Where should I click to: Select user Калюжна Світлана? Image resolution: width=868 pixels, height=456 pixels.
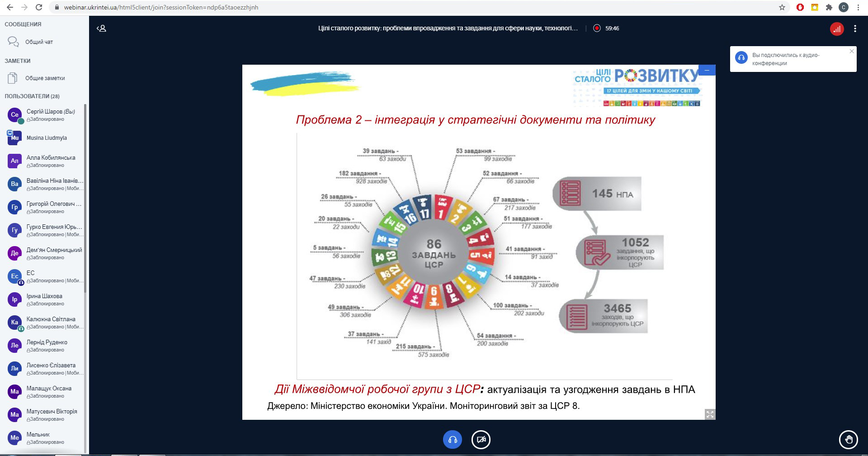click(x=44, y=323)
